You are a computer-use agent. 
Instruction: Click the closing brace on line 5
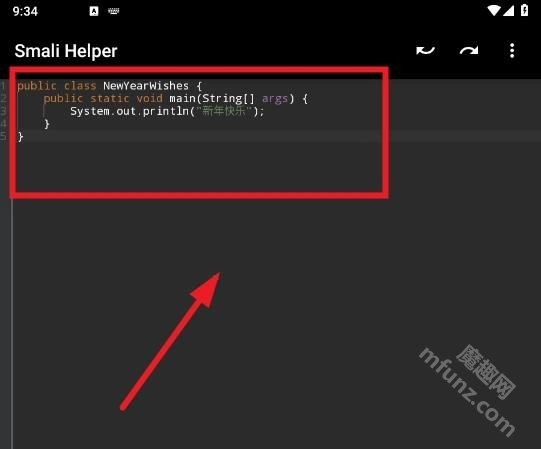click(20, 137)
